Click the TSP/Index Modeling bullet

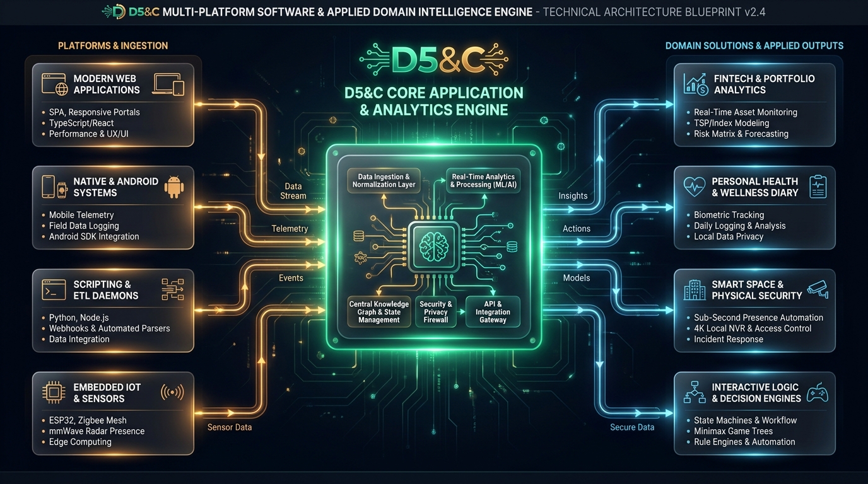click(x=731, y=123)
